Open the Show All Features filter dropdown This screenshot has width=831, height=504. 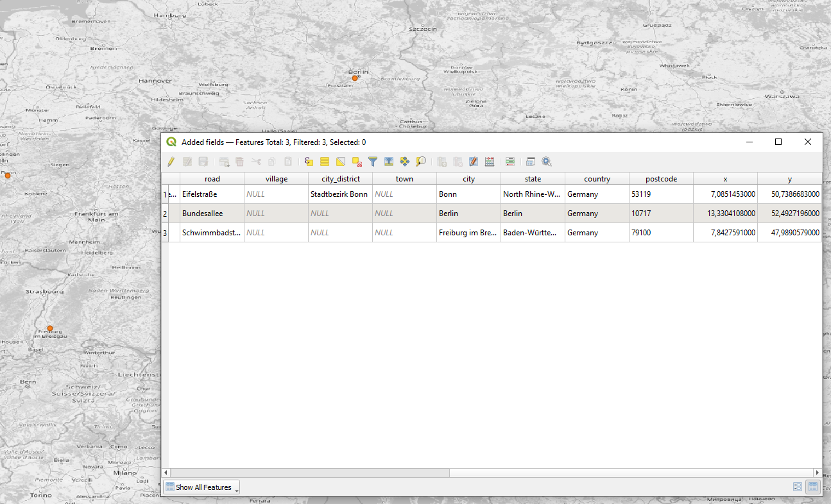coord(201,487)
